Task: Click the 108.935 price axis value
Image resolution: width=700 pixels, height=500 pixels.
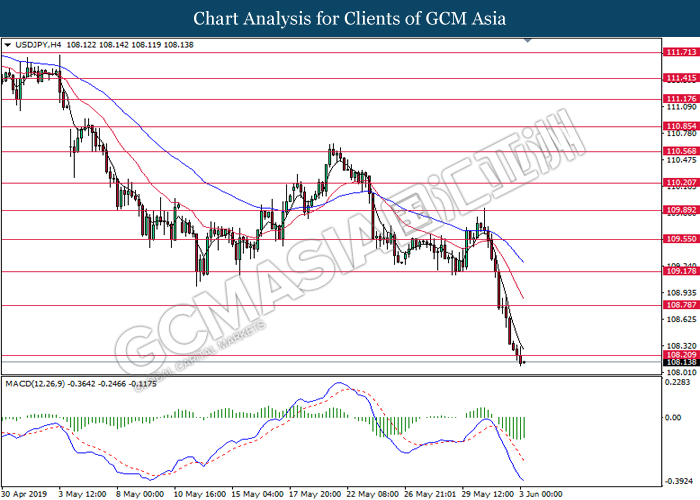Action: click(x=681, y=293)
